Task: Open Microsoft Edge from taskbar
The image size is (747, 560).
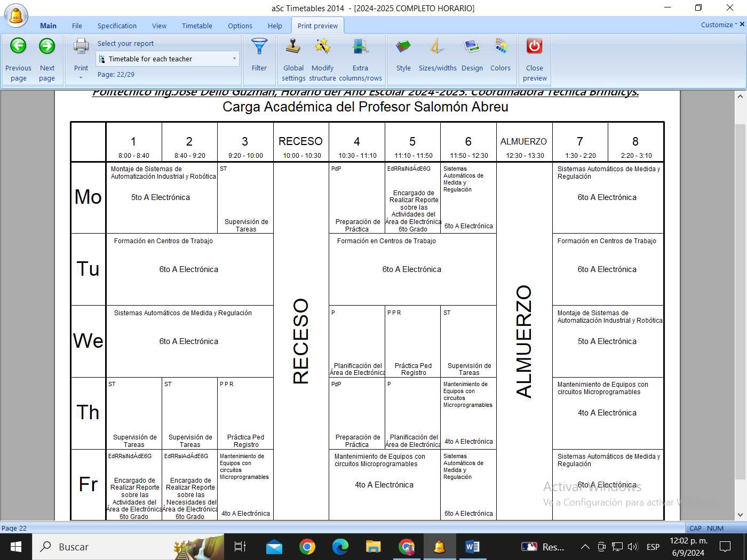Action: pos(340,547)
